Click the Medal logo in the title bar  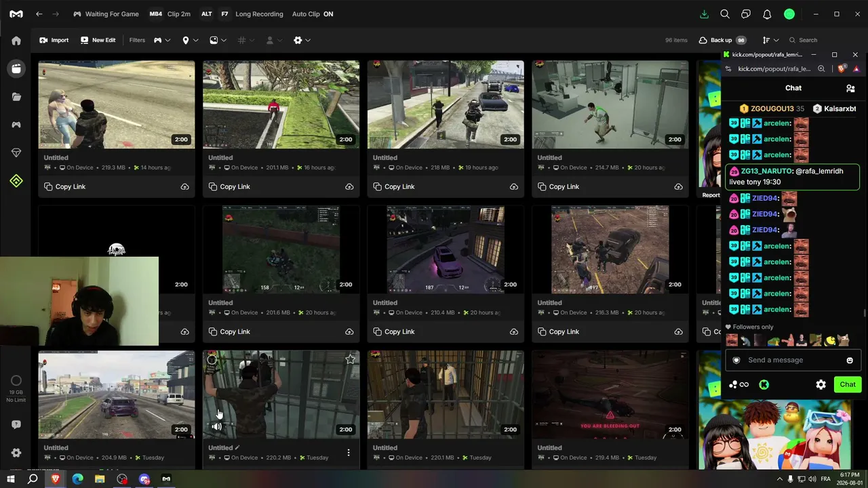[x=16, y=14]
